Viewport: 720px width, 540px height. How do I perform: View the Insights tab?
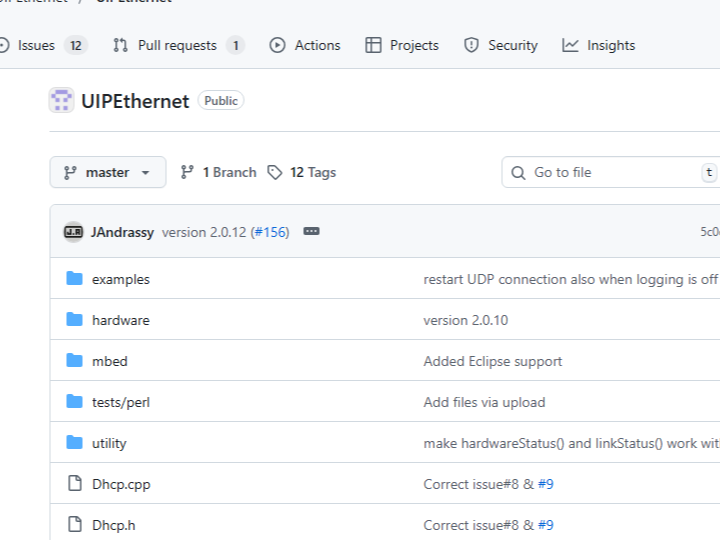[599, 45]
